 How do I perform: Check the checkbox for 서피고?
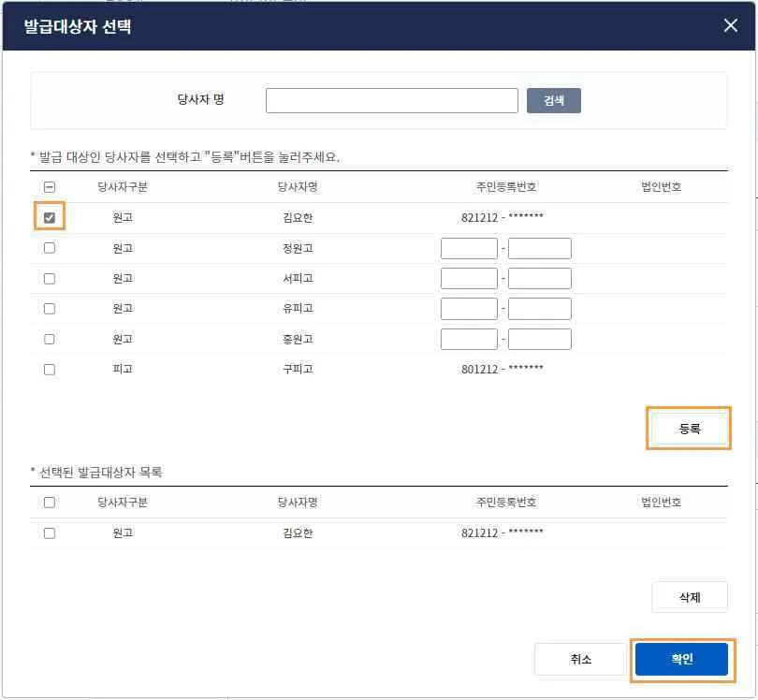click(50, 279)
